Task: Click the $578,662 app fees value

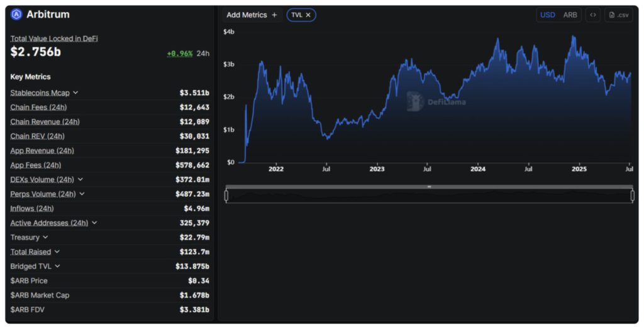Action: (192, 165)
